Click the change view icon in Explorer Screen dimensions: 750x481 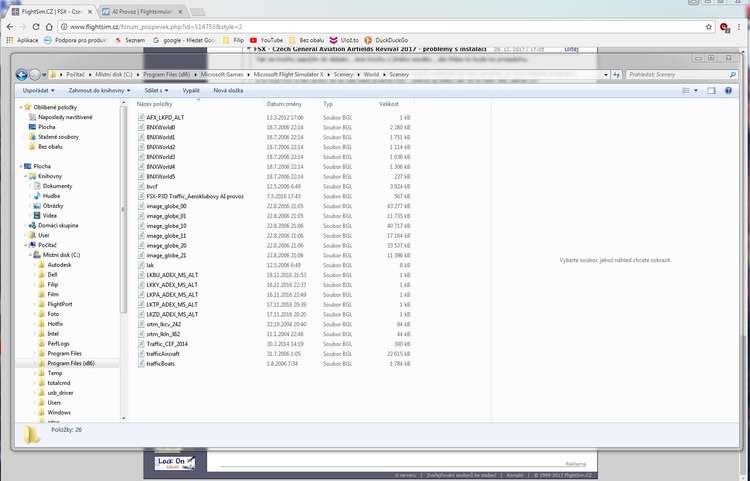(x=686, y=90)
